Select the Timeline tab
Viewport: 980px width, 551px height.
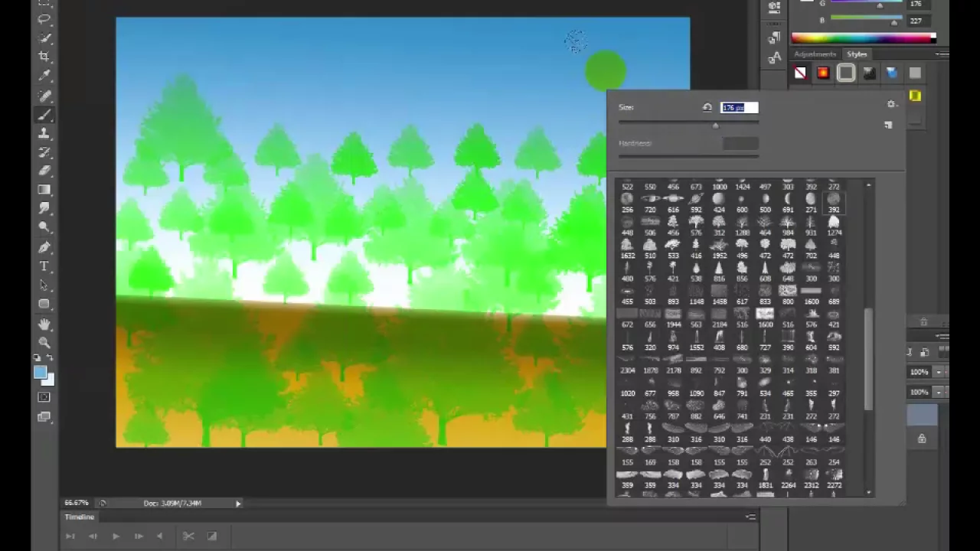(79, 517)
